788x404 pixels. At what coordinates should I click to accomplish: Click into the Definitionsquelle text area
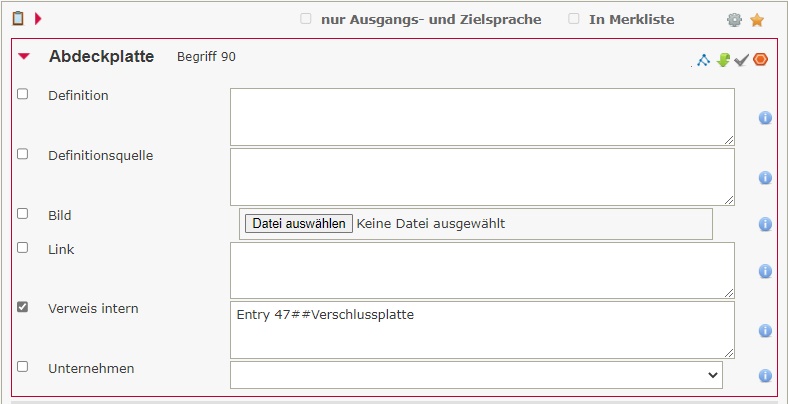pos(482,177)
